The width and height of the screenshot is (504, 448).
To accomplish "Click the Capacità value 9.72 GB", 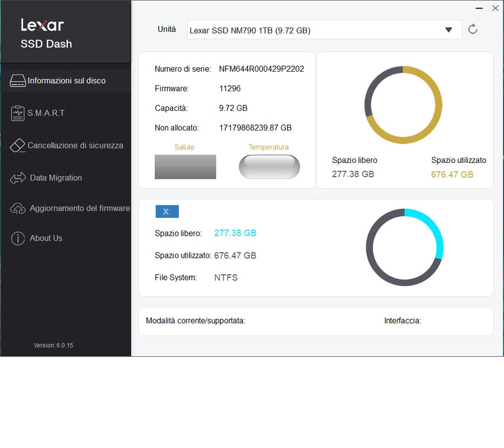I will coord(233,108).
